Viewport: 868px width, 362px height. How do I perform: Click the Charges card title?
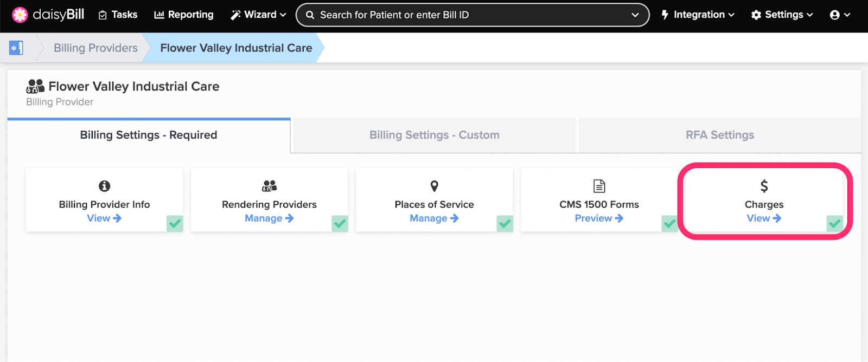click(764, 204)
